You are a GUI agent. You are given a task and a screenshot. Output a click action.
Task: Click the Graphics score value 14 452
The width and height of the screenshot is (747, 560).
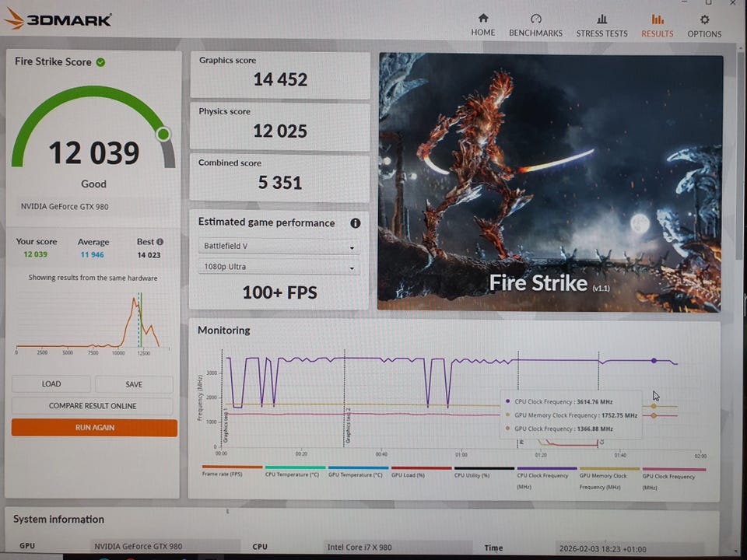click(x=280, y=79)
